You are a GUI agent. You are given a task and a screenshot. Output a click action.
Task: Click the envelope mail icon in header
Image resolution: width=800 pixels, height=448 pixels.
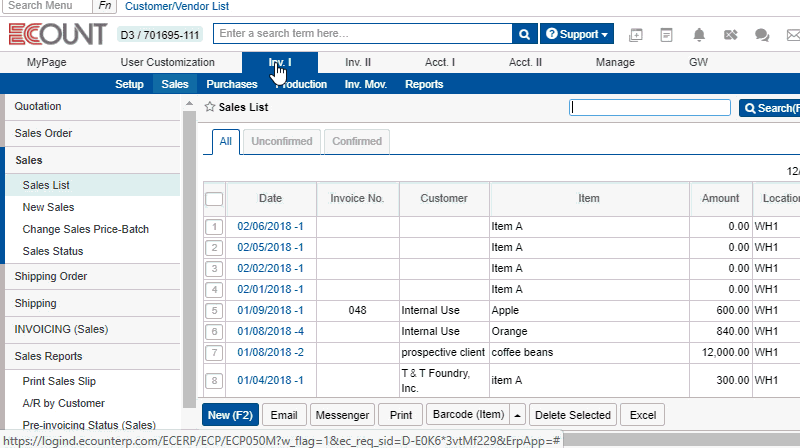792,35
